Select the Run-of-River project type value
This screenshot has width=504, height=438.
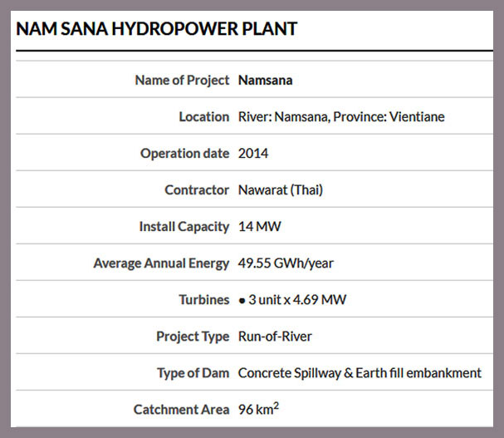[275, 337]
